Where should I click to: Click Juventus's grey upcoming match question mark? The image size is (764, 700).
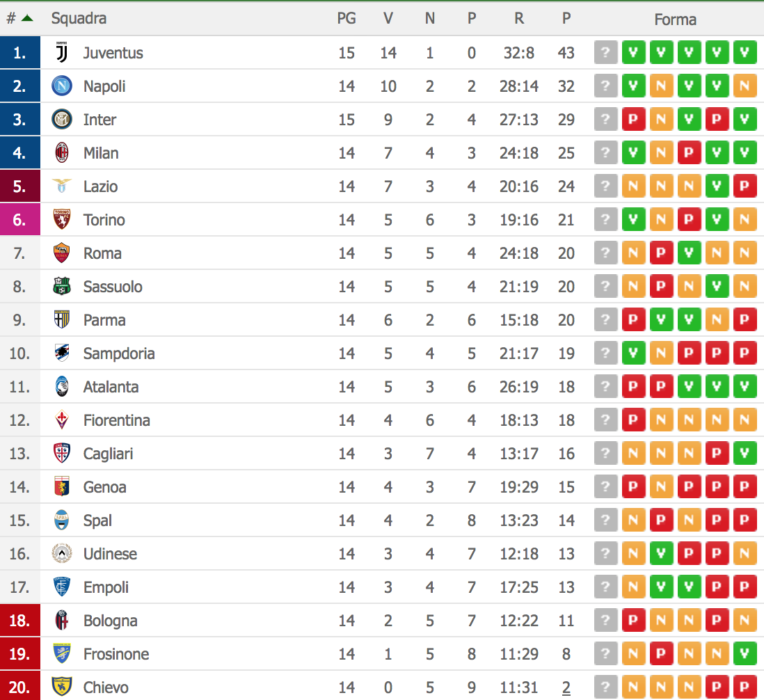(x=605, y=53)
